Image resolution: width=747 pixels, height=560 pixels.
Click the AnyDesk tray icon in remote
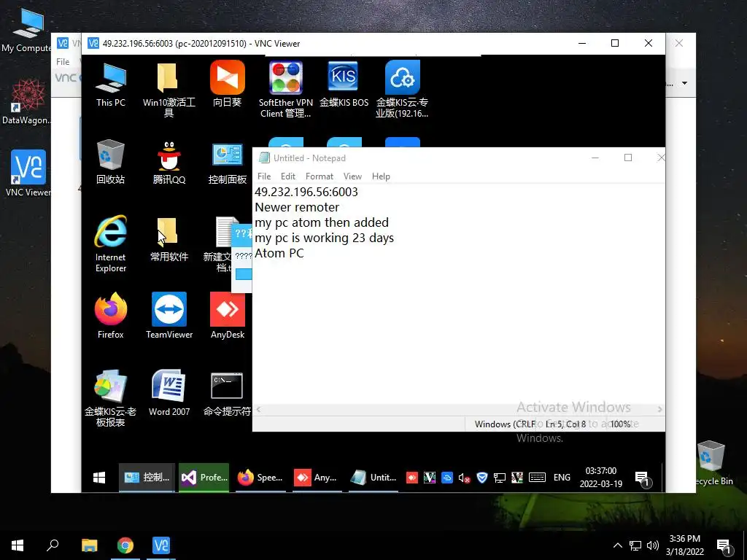click(412, 478)
